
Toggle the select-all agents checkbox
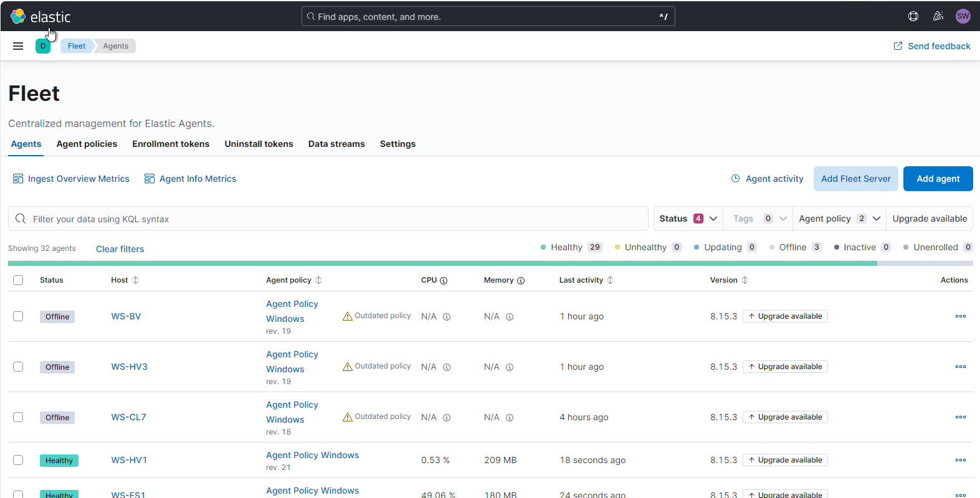click(18, 280)
